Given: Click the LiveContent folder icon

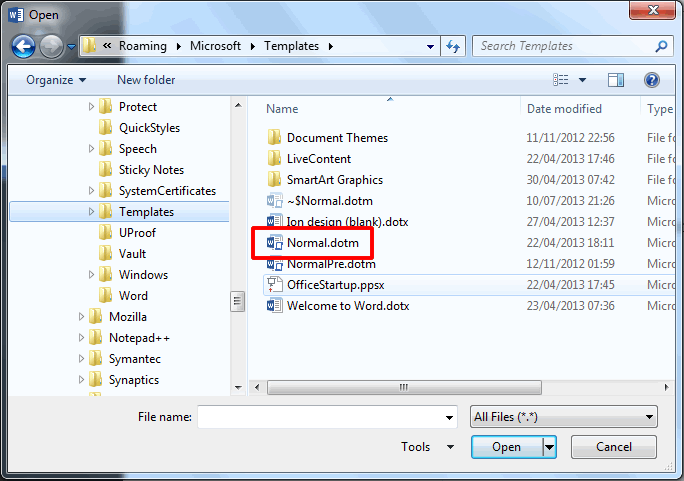Looking at the screenshot, I should pos(274,158).
